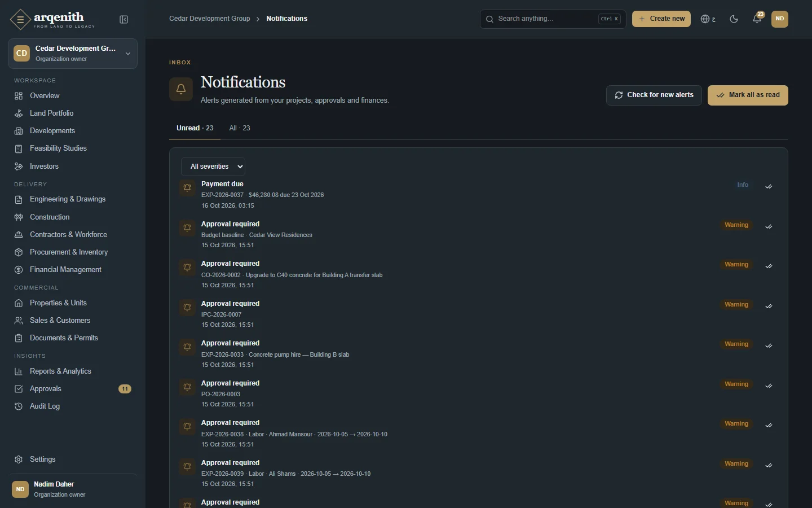The width and height of the screenshot is (812, 508).
Task: Click Cedar Development Group breadcrumb
Action: pyautogui.click(x=210, y=19)
